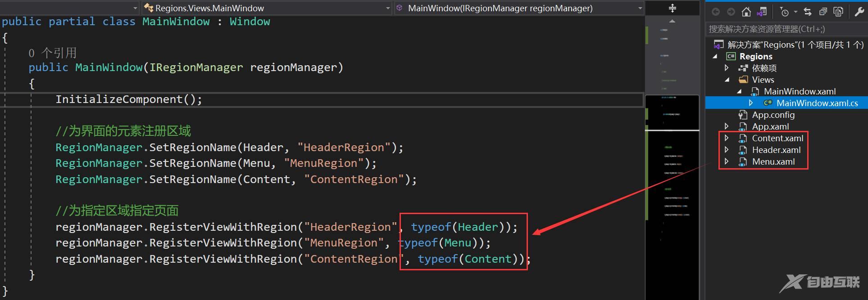The width and height of the screenshot is (868, 300).
Task: Click 'typeof(Content)' in the code
Action: pyautogui.click(x=468, y=259)
